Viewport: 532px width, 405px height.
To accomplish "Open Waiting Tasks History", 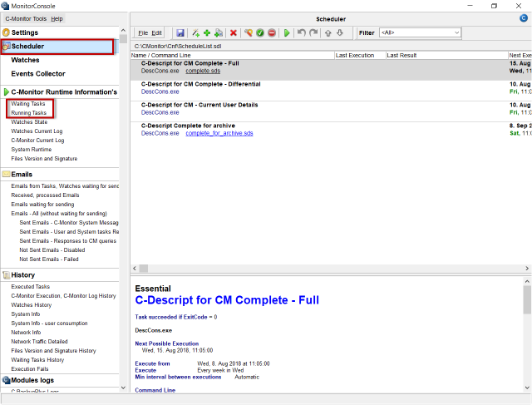I will click(x=37, y=360).
